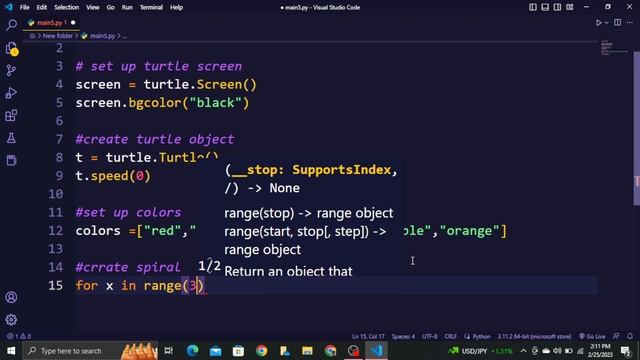Split the editor to the right
640x360 pixels.
pos(618,23)
